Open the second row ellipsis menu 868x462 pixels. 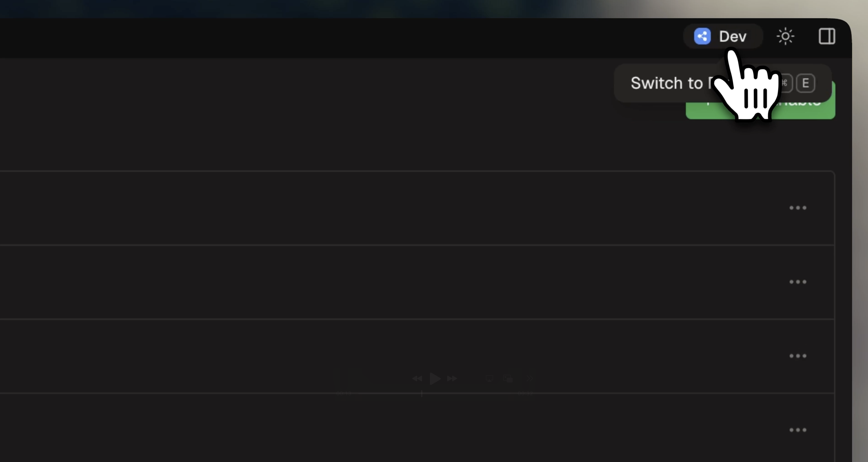pyautogui.click(x=798, y=282)
